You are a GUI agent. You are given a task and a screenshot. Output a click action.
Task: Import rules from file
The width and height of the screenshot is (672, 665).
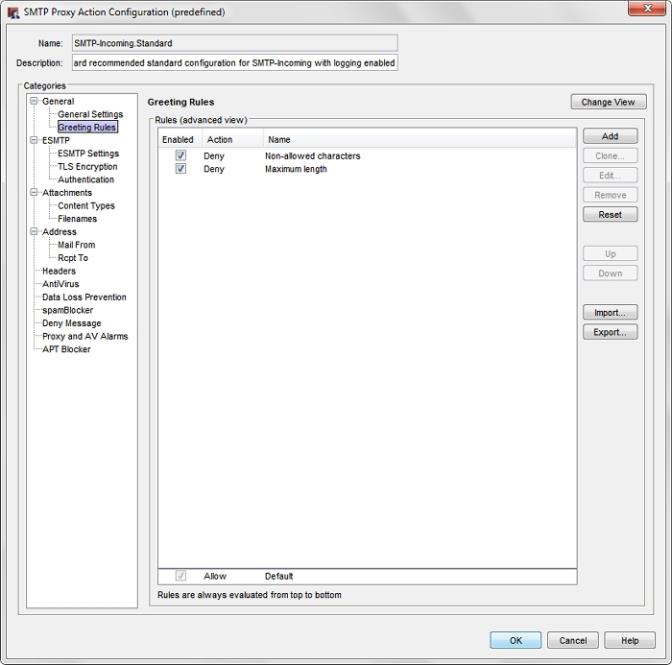[x=610, y=312]
